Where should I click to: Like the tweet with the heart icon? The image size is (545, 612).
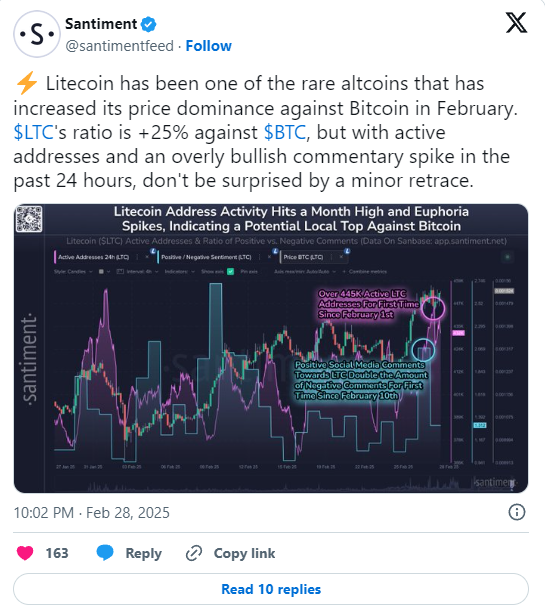click(x=25, y=553)
